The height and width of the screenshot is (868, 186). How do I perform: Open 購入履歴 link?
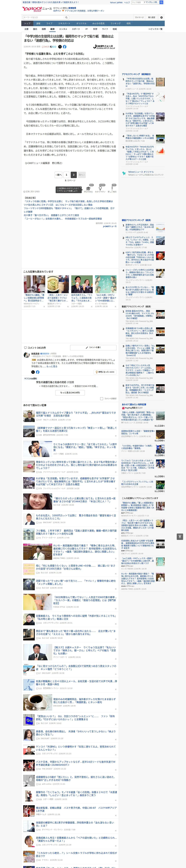152,18
